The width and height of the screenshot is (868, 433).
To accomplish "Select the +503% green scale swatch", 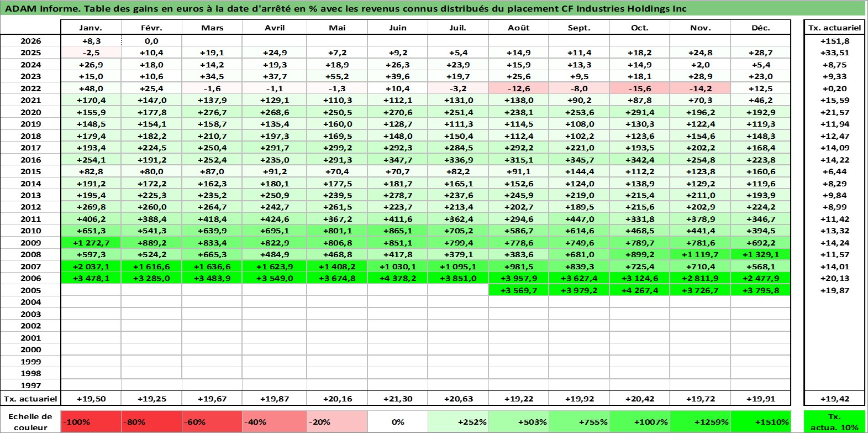I will coord(519,421).
